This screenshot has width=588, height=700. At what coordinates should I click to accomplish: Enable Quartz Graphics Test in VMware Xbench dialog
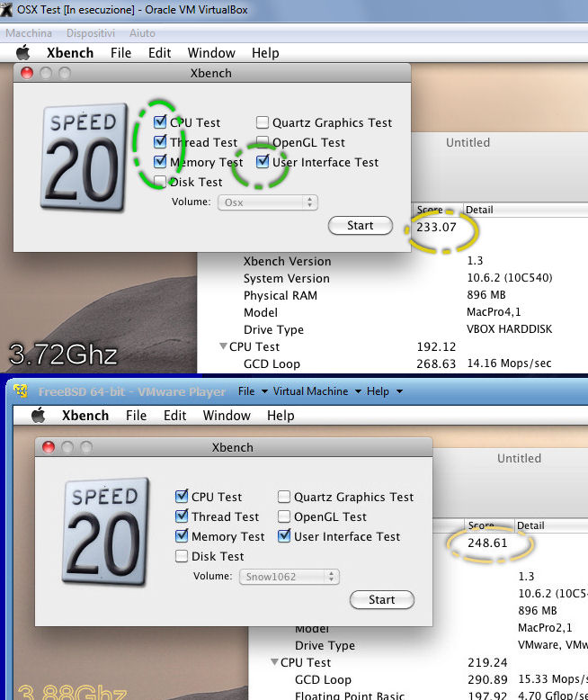[284, 497]
